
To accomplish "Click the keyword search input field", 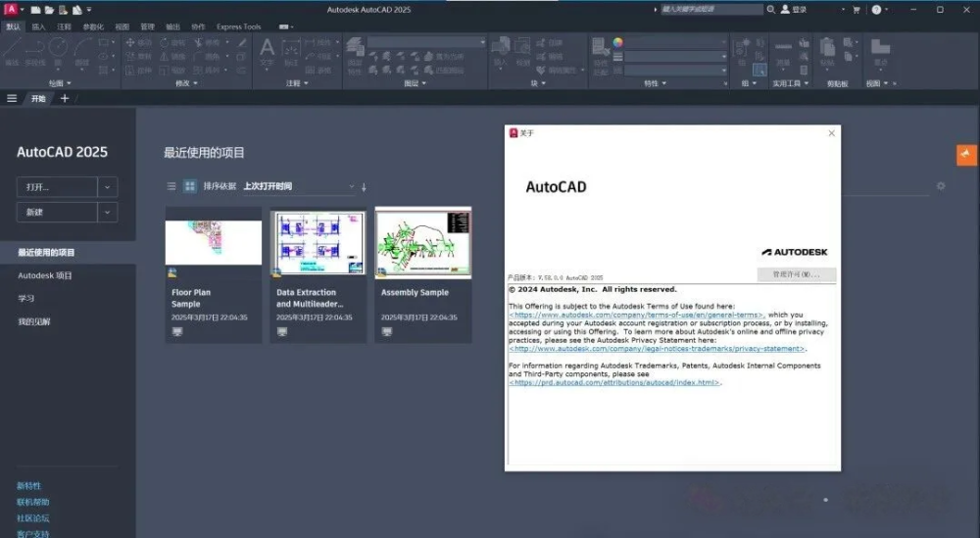I will point(711,10).
